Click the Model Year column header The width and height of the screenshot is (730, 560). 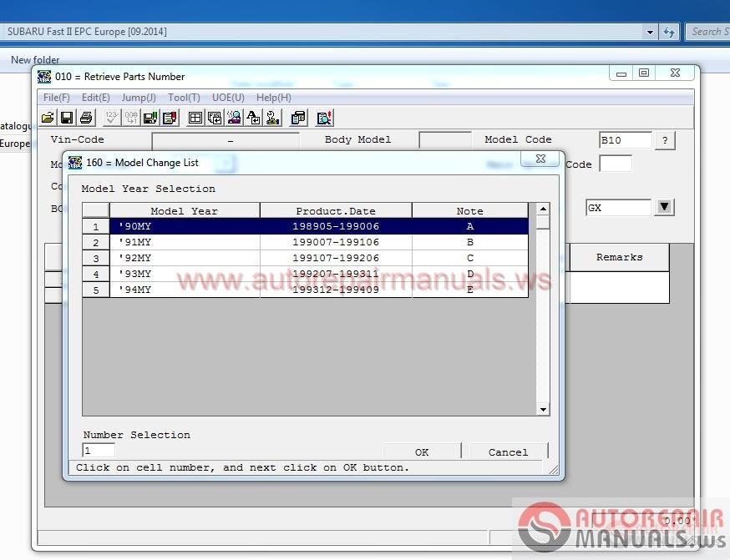pyautogui.click(x=185, y=210)
